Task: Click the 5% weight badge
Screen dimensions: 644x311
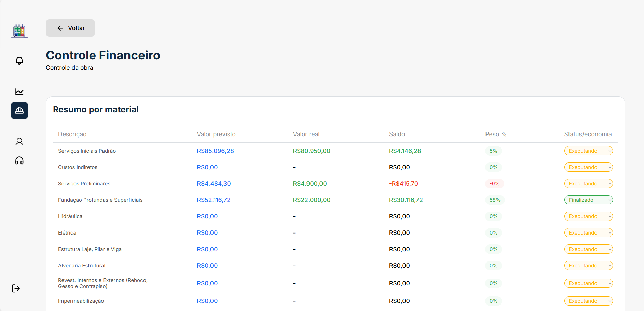Action: (493, 151)
